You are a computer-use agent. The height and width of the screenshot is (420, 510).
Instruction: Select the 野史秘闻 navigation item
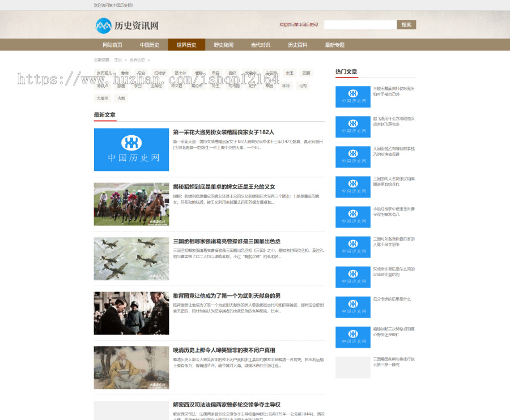click(223, 45)
